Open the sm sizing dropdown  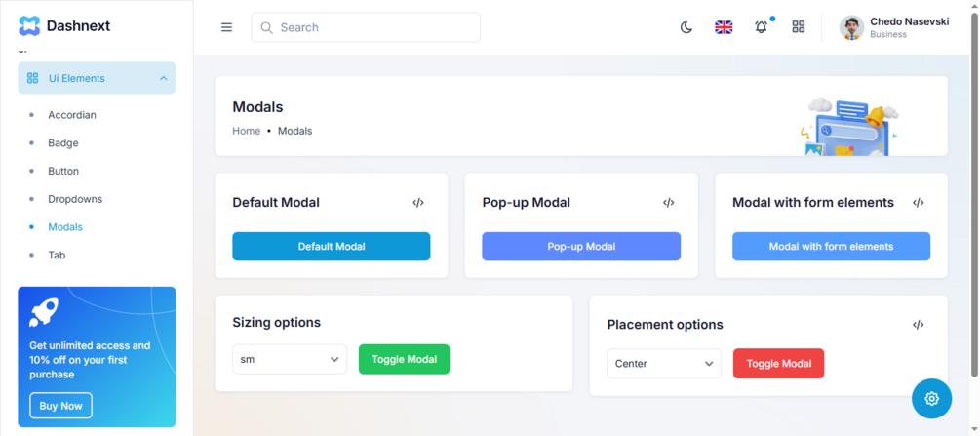(x=290, y=359)
